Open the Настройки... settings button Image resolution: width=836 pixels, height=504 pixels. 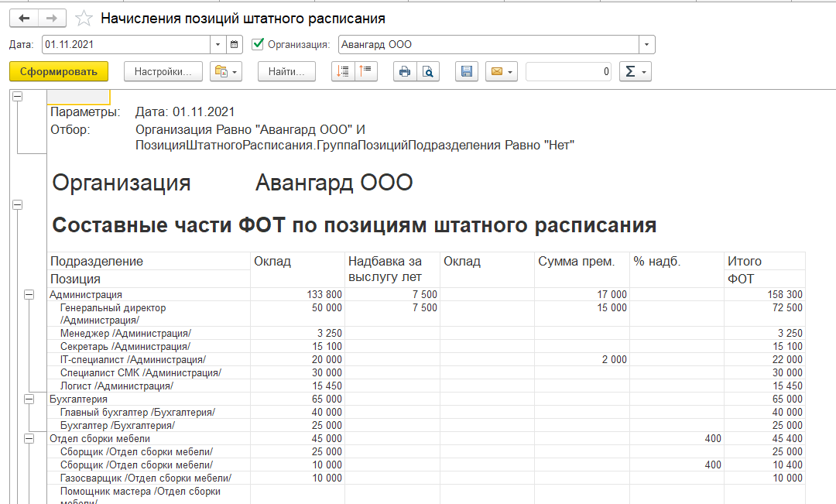163,72
